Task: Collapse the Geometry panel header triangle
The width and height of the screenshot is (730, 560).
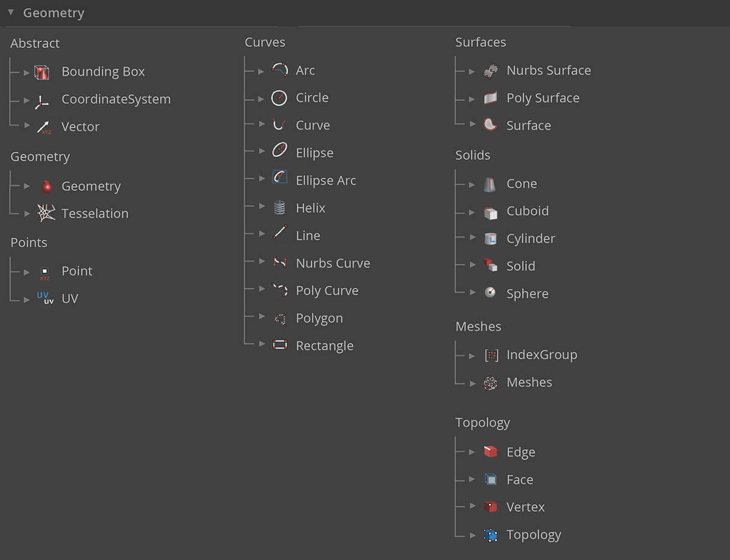Action: click(x=10, y=11)
